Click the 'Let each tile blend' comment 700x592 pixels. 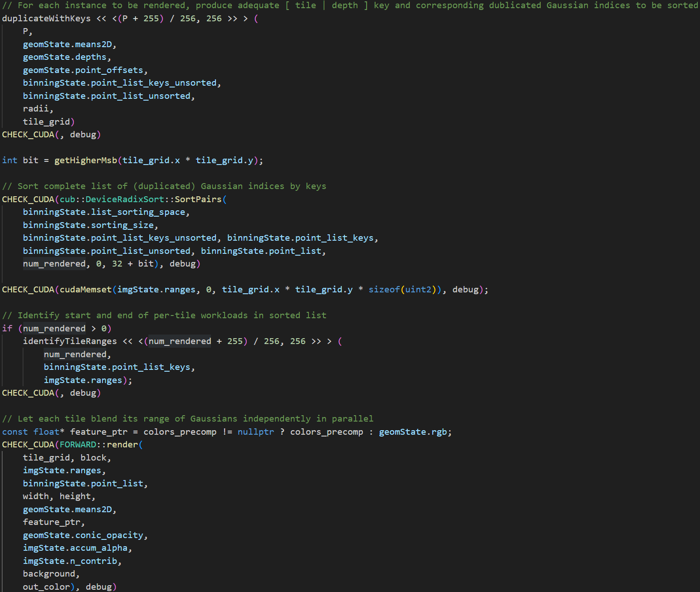188,419
